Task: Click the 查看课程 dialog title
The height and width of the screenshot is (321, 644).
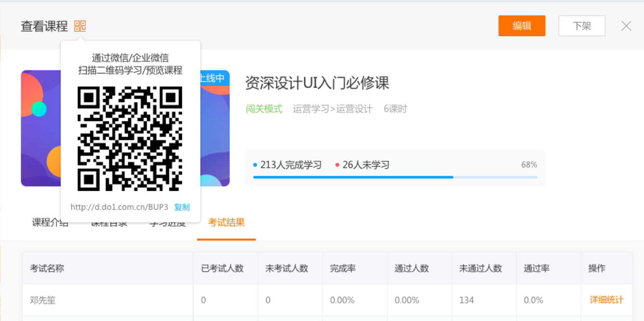Action: (44, 26)
